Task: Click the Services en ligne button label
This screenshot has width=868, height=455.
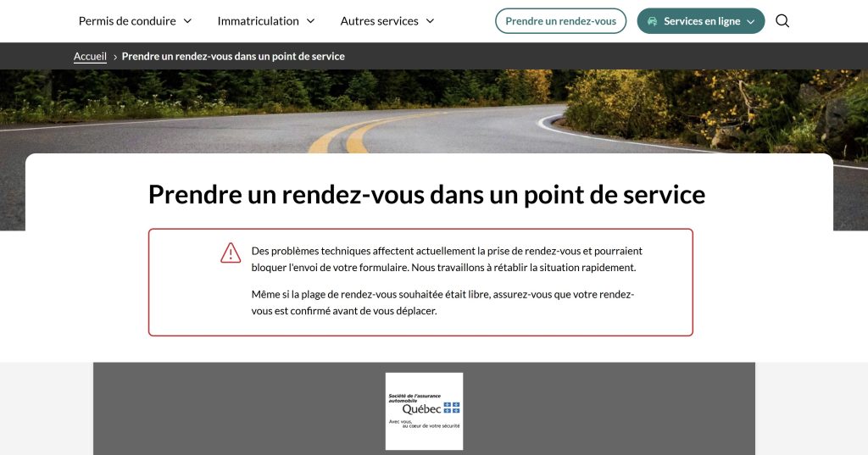Action: point(702,21)
